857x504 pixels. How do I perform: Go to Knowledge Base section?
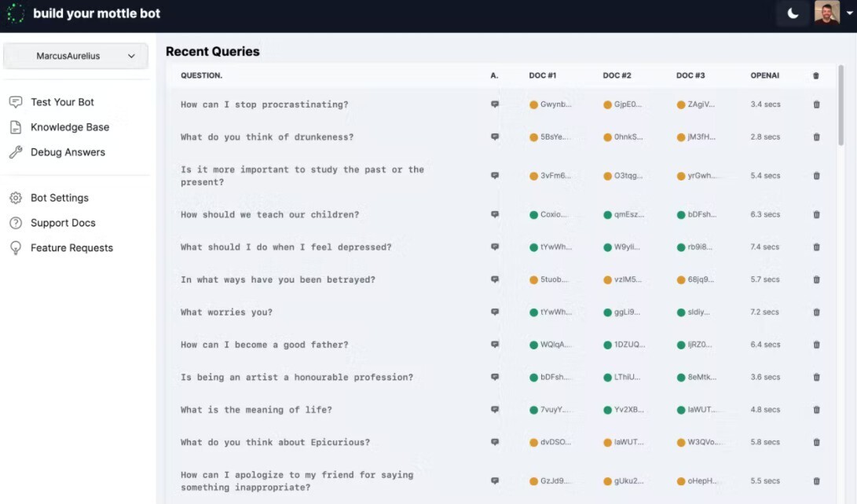tap(69, 127)
